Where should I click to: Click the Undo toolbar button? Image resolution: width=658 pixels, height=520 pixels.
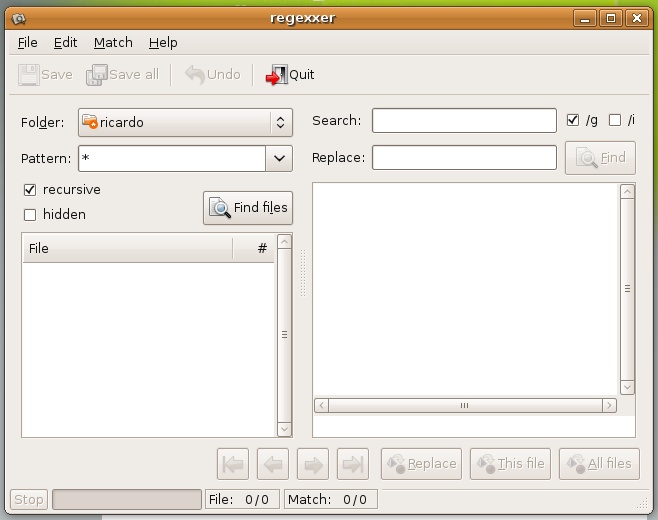coord(213,75)
